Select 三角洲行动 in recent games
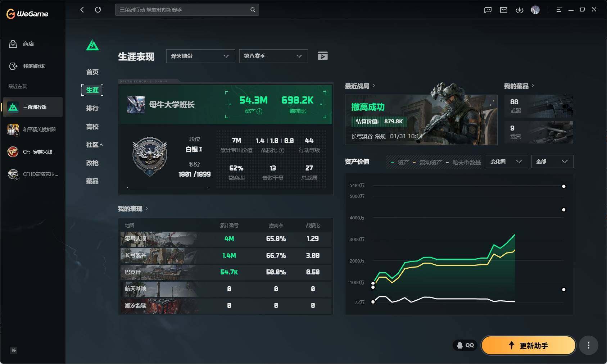 [33, 107]
